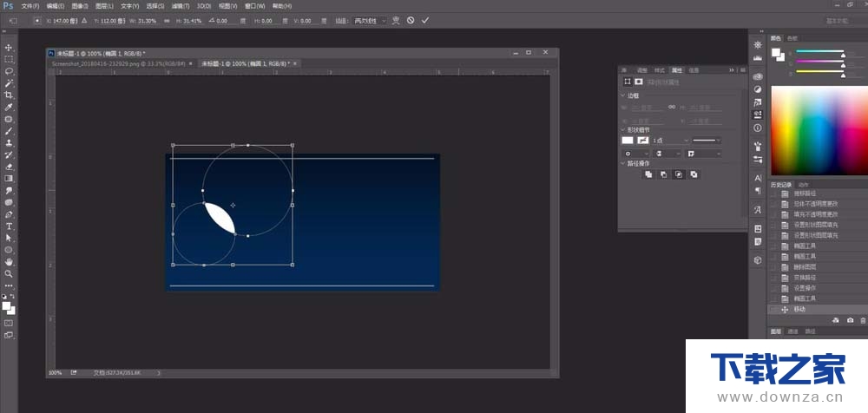Screen dimensions: 868x413
Task: Select the 设置操作 history state
Action: coord(805,288)
